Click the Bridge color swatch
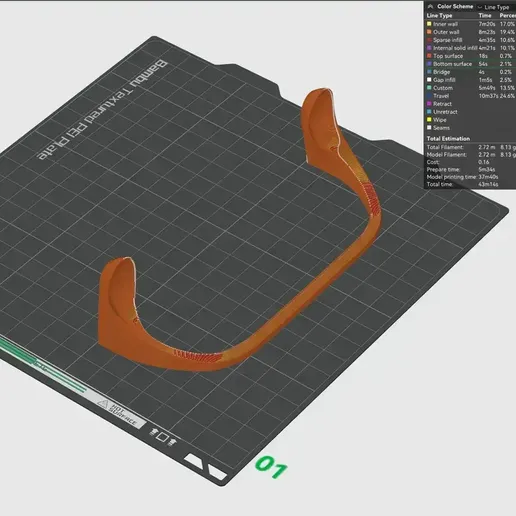This screenshot has width=516, height=516. [x=429, y=72]
